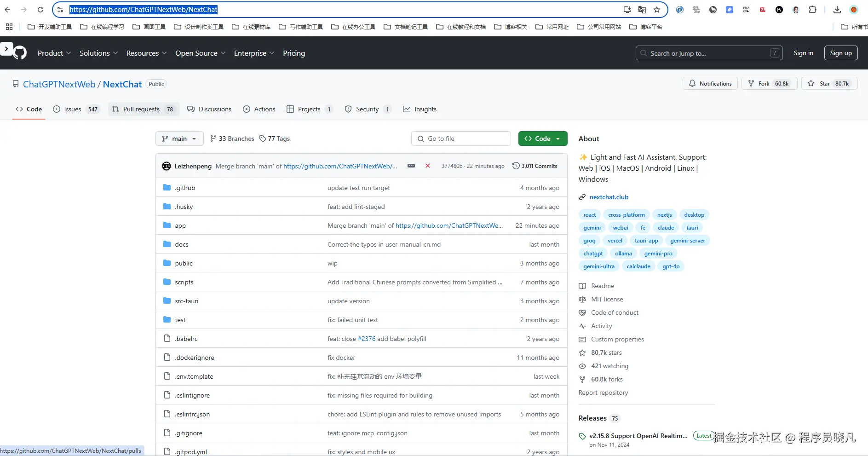The width and height of the screenshot is (868, 456).
Task: Select the cross-platform topic tag
Action: click(627, 215)
